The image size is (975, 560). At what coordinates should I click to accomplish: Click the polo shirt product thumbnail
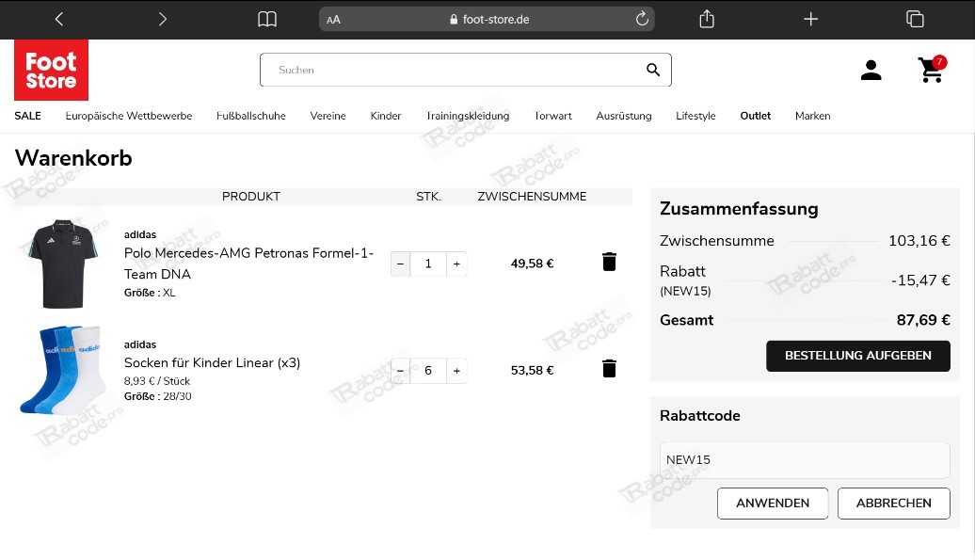pyautogui.click(x=61, y=262)
